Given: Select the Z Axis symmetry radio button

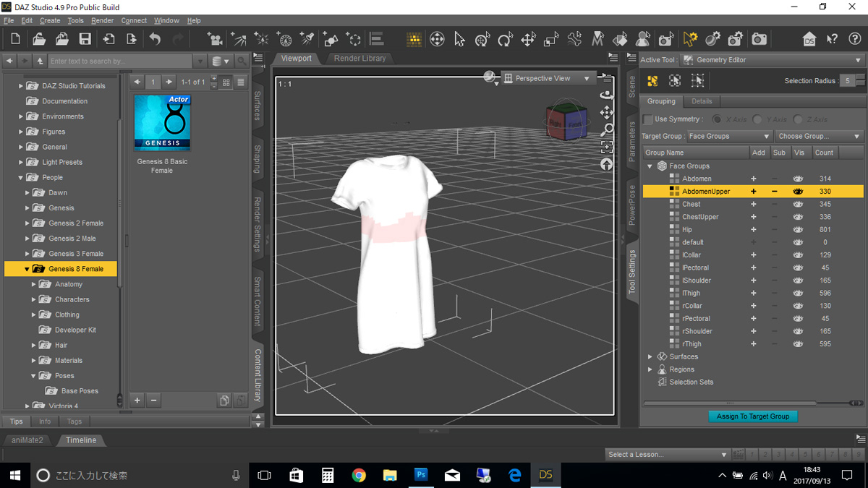Looking at the screenshot, I should (798, 119).
